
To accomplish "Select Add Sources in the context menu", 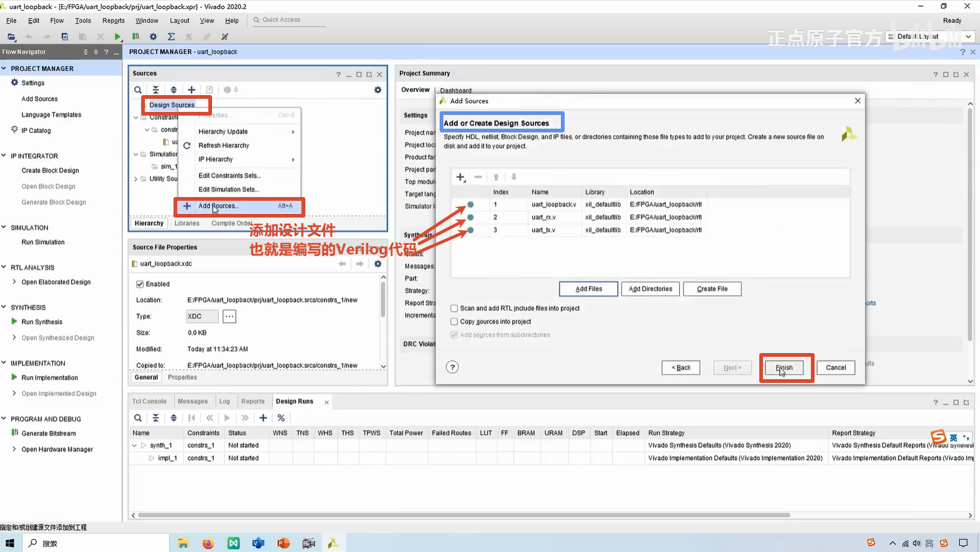I will coord(239,206).
